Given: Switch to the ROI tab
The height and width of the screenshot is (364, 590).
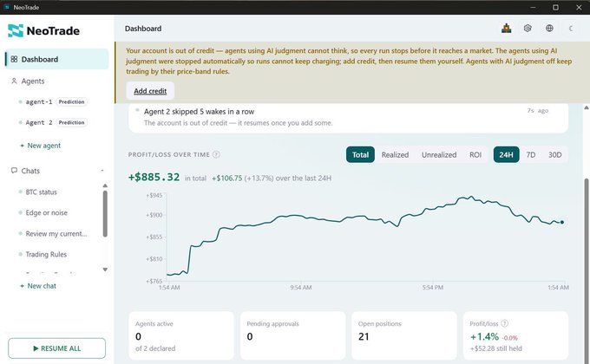Looking at the screenshot, I should click(x=475, y=154).
